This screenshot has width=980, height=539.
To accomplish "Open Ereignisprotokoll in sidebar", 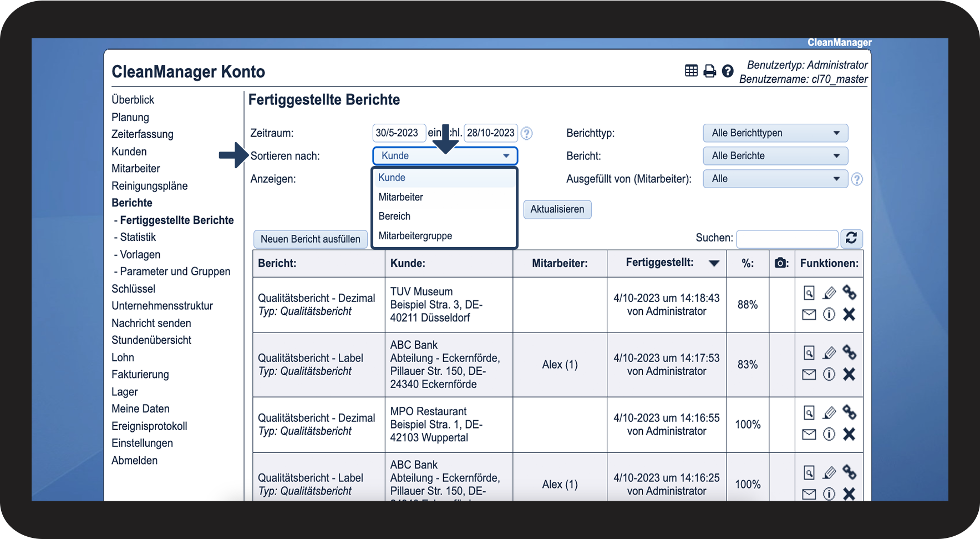I will (x=149, y=426).
